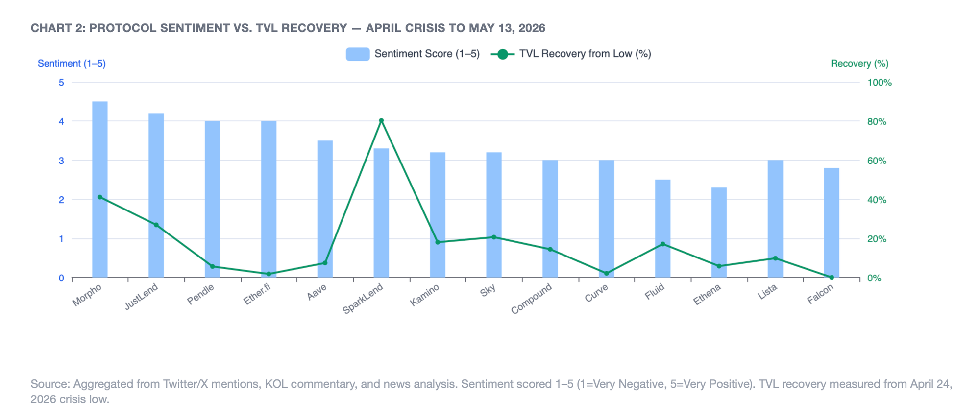Image resolution: width=980 pixels, height=420 pixels.
Task: Click the Falcon sentiment bar
Action: tap(832, 223)
